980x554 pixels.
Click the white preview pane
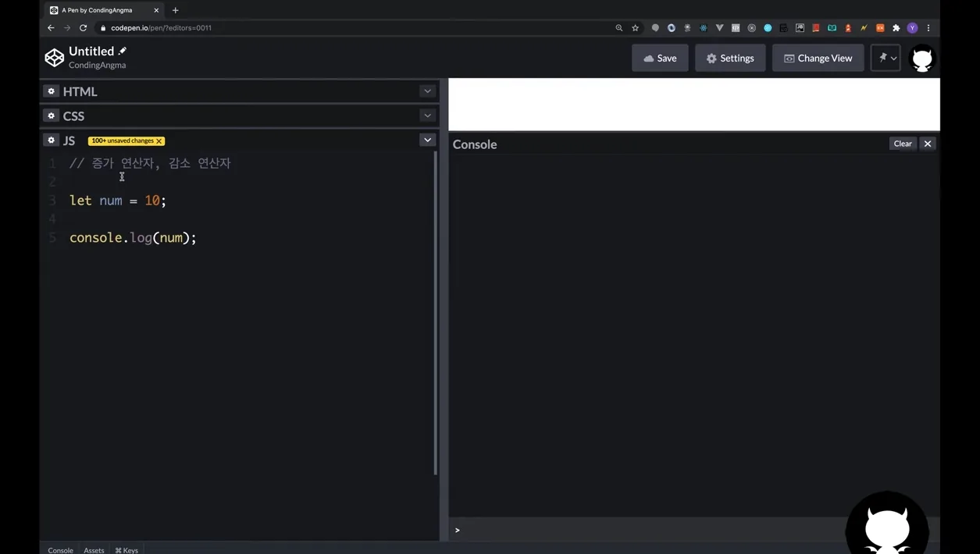(x=694, y=105)
